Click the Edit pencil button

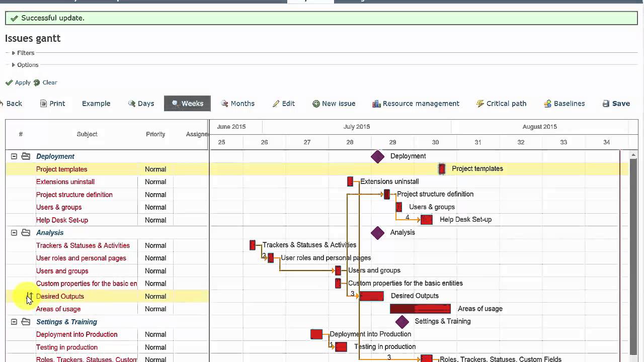[284, 104]
